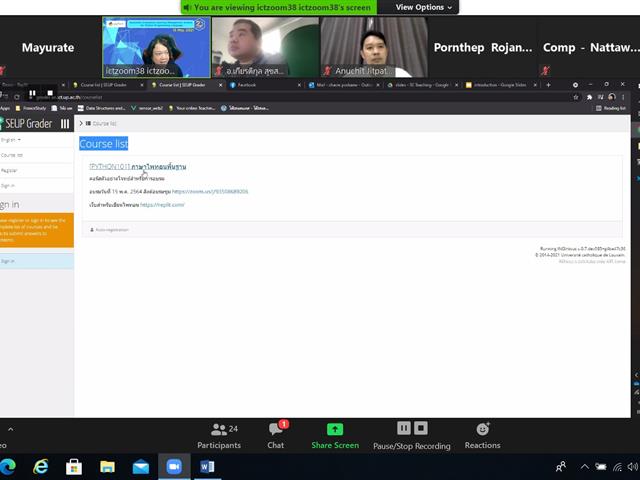Expand the breadcrumb chevron arrow

coord(81,123)
